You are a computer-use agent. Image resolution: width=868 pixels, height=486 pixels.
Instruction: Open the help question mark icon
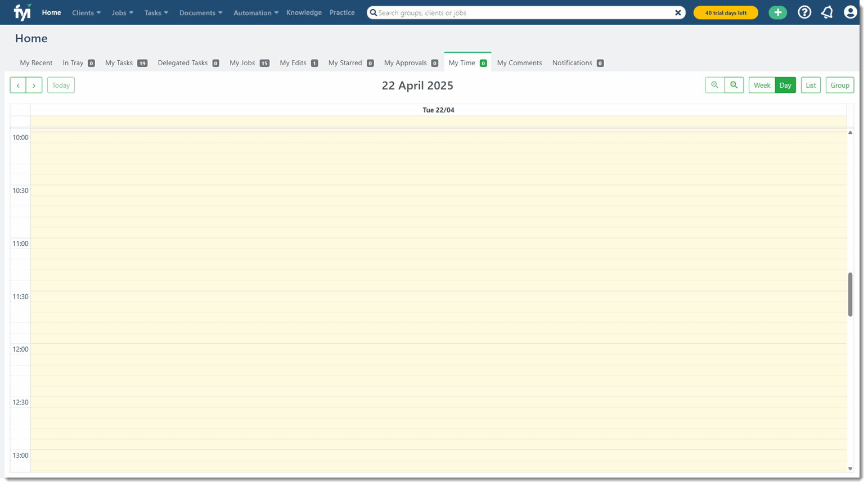pos(804,12)
